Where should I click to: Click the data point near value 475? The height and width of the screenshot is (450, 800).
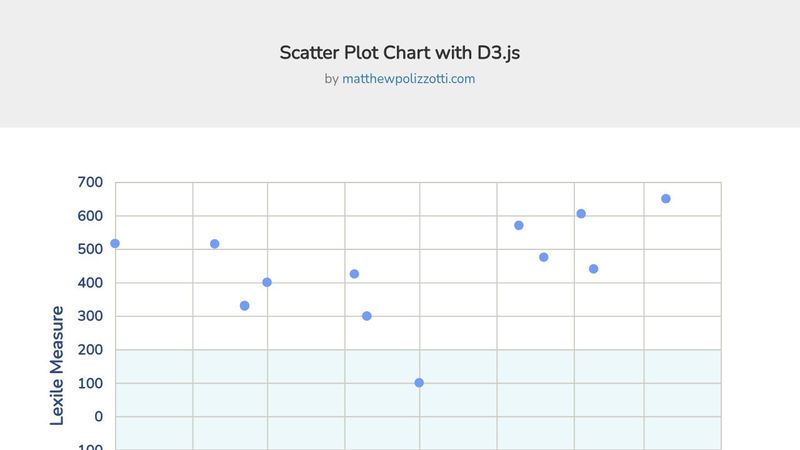pos(544,257)
